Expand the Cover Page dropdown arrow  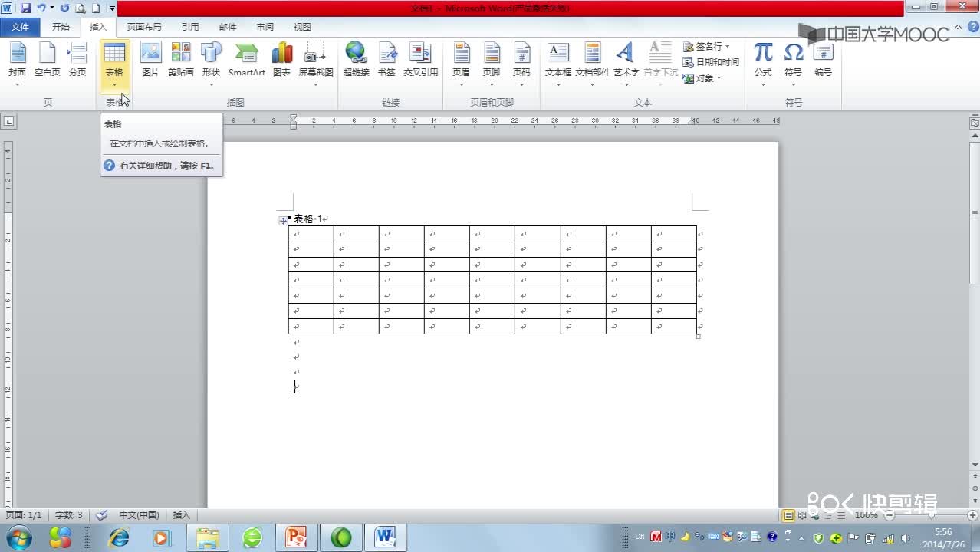pos(17,84)
